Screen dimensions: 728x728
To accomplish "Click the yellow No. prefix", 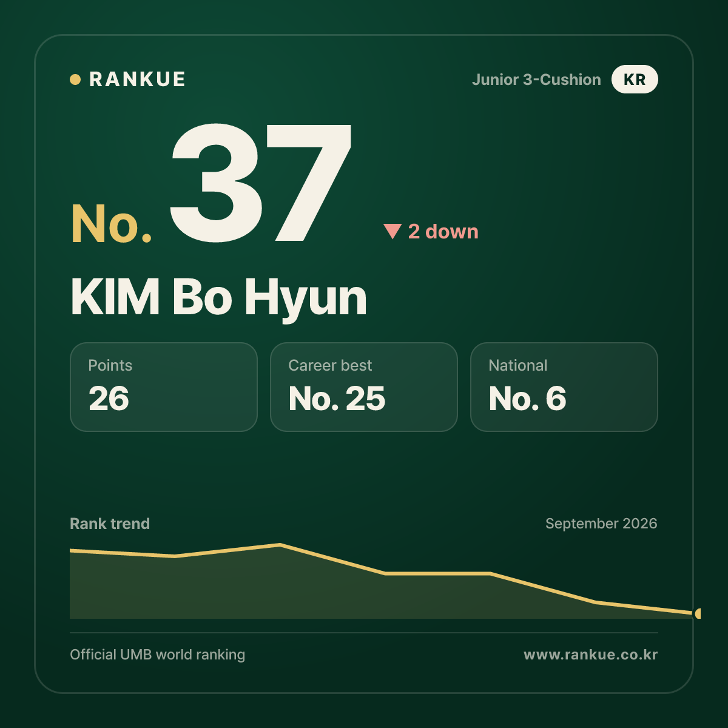I will [x=112, y=224].
